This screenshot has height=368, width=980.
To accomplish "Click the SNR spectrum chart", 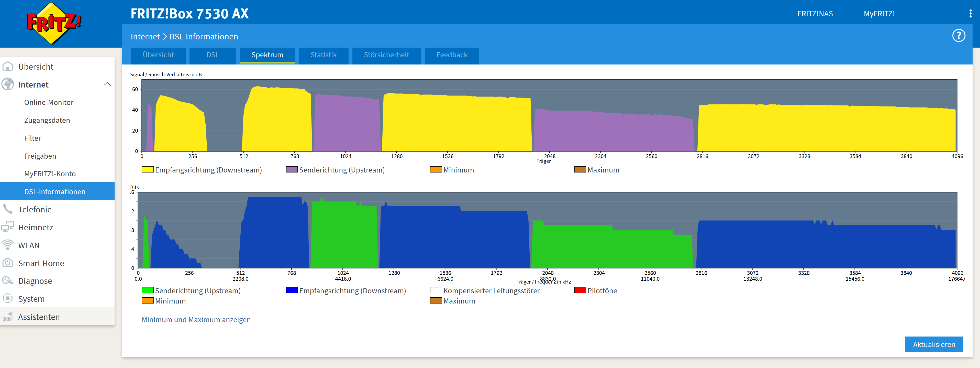I will [x=549, y=115].
